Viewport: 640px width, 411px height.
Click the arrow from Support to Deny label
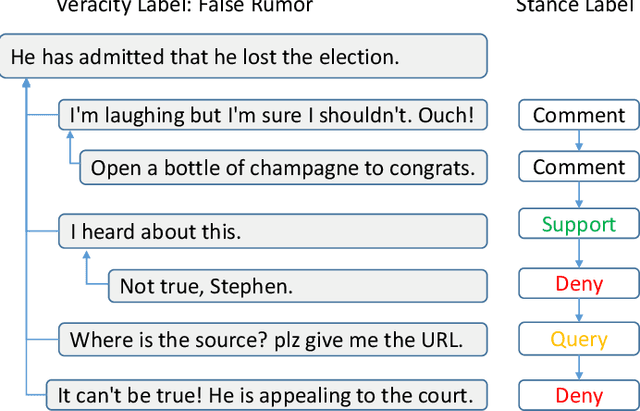pos(578,254)
